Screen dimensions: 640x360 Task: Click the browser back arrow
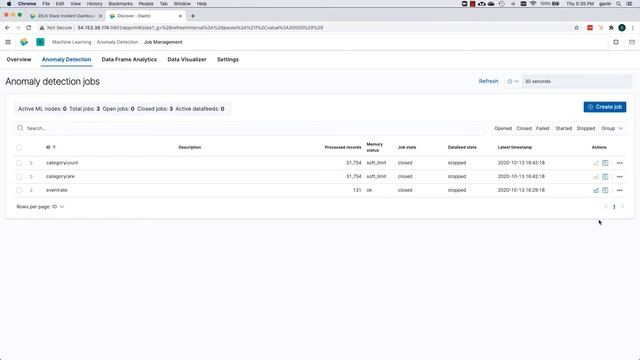[x=7, y=28]
